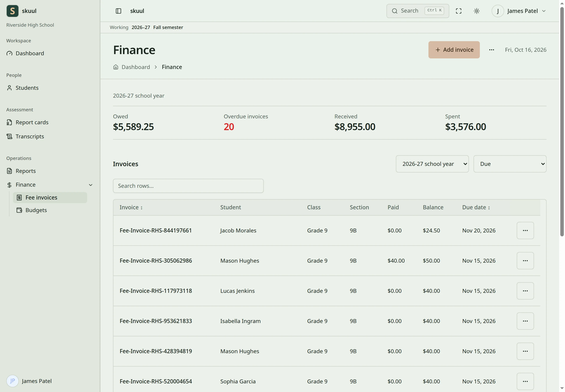The image size is (565, 392).
Task: Open the Due status filter dropdown
Action: (510, 164)
